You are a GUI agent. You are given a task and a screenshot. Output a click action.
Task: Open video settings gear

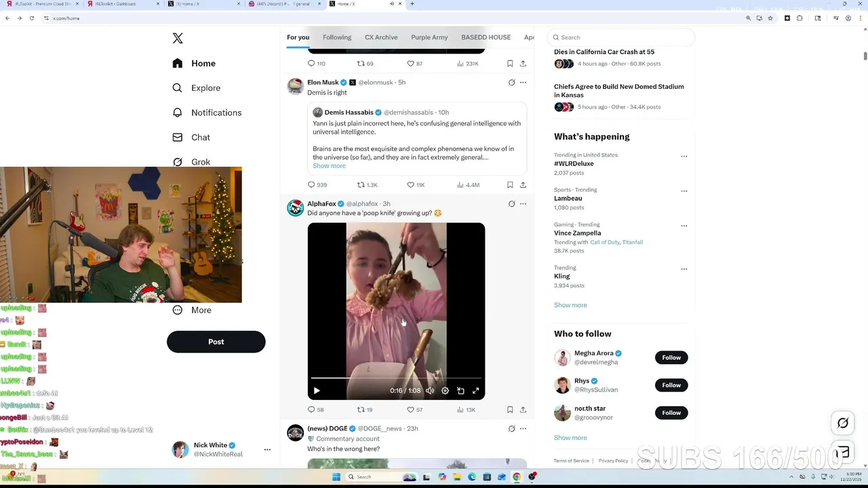pyautogui.click(x=445, y=390)
